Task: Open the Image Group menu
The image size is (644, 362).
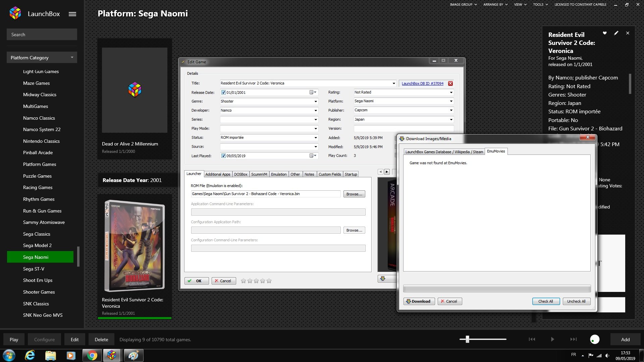Action: click(463, 4)
